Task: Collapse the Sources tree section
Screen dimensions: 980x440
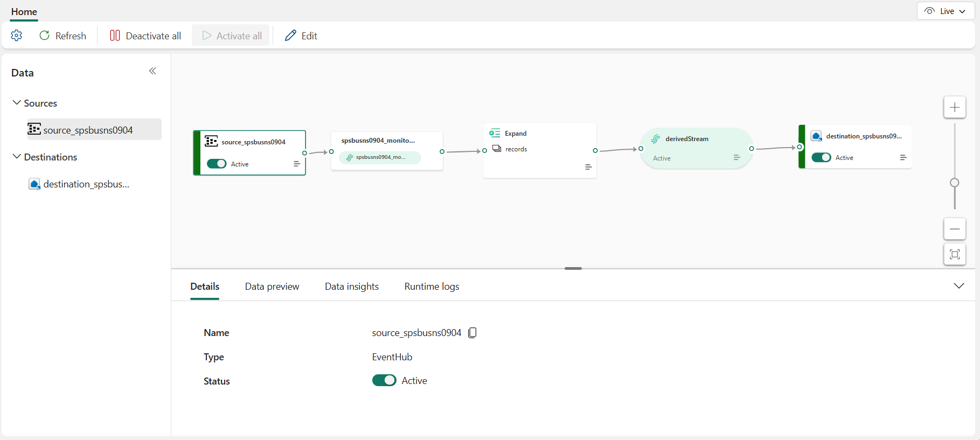Action: 17,103
